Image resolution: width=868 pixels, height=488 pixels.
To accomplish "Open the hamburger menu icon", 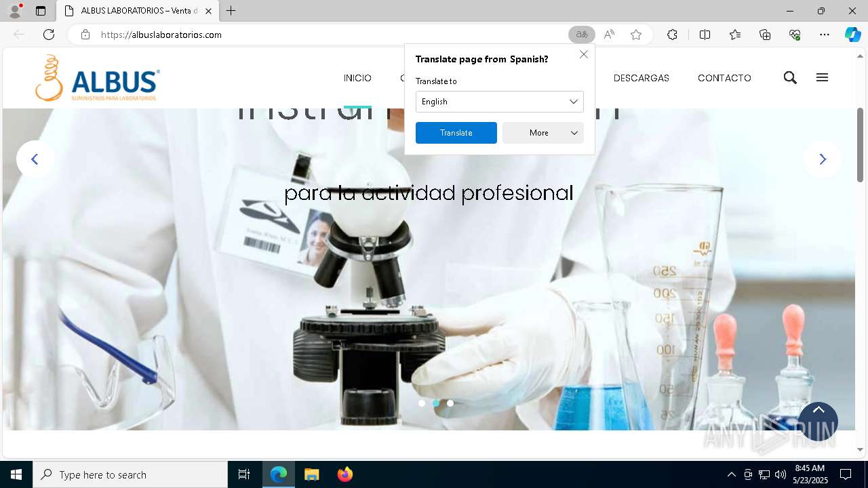I will pos(823,78).
